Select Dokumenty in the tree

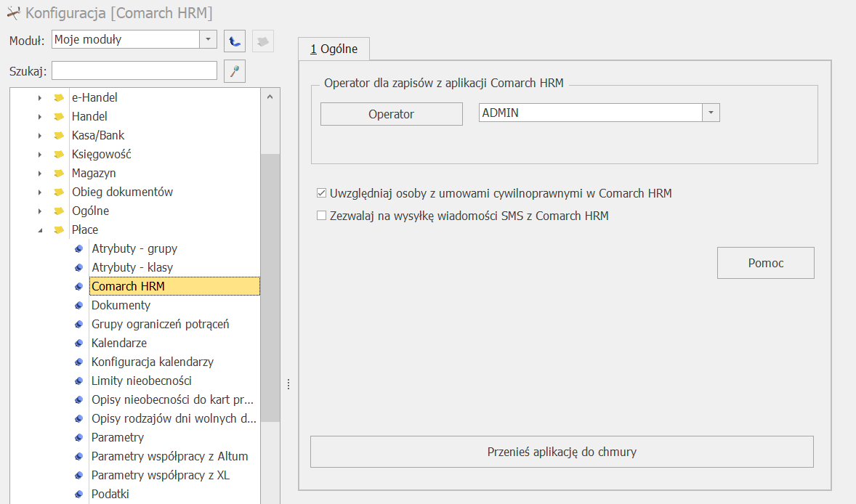pos(121,306)
